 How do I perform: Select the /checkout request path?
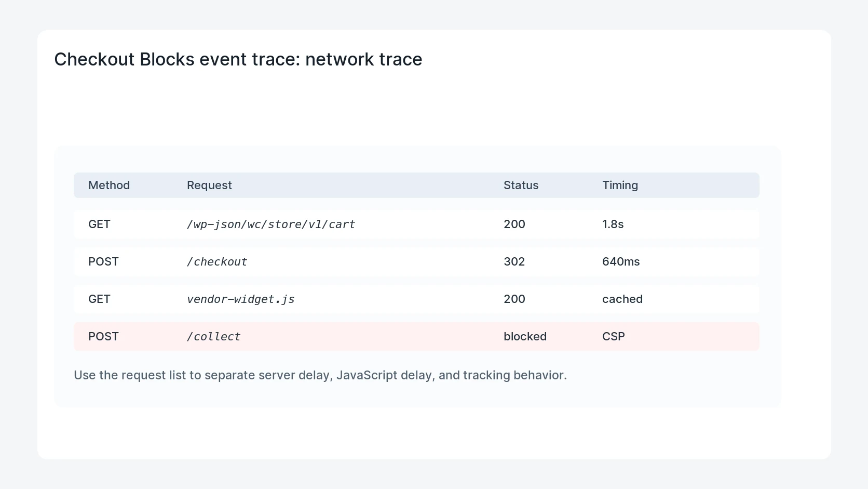[x=217, y=262]
